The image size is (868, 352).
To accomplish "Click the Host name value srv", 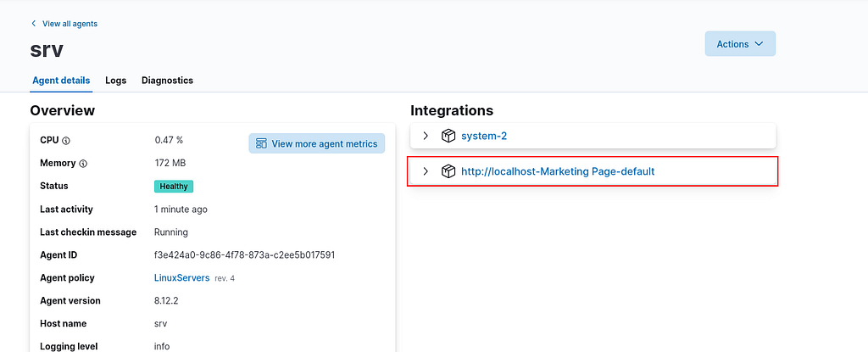I will tap(160, 324).
